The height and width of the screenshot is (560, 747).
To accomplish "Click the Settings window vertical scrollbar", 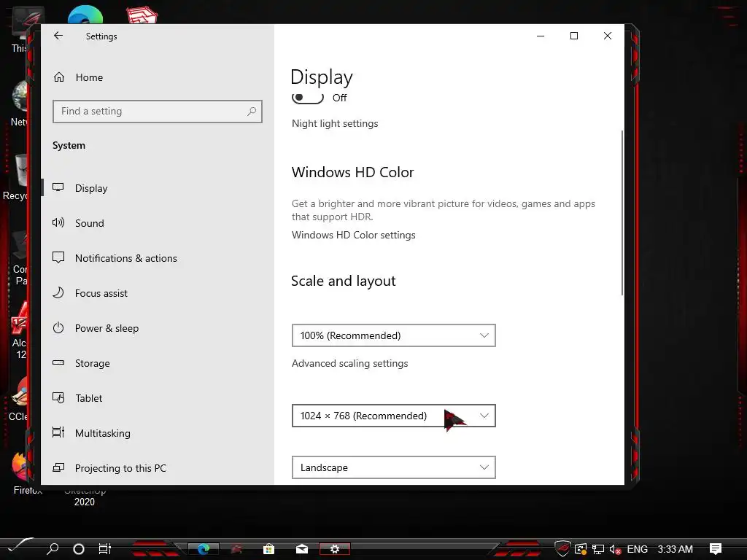I will [622, 213].
